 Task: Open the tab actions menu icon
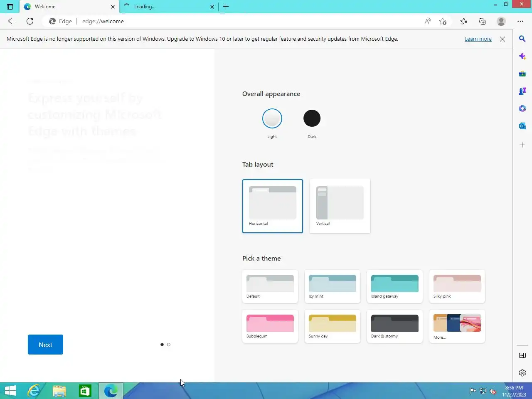click(10, 7)
